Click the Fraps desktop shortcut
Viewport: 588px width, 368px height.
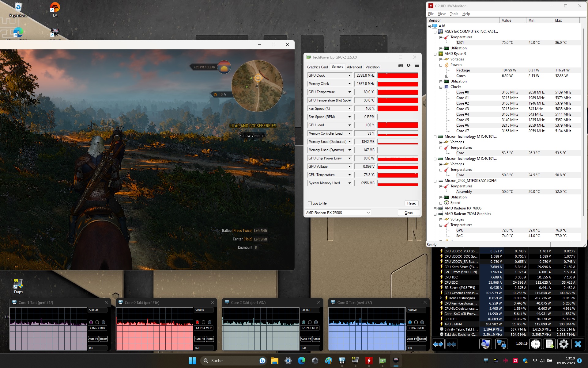(18, 285)
